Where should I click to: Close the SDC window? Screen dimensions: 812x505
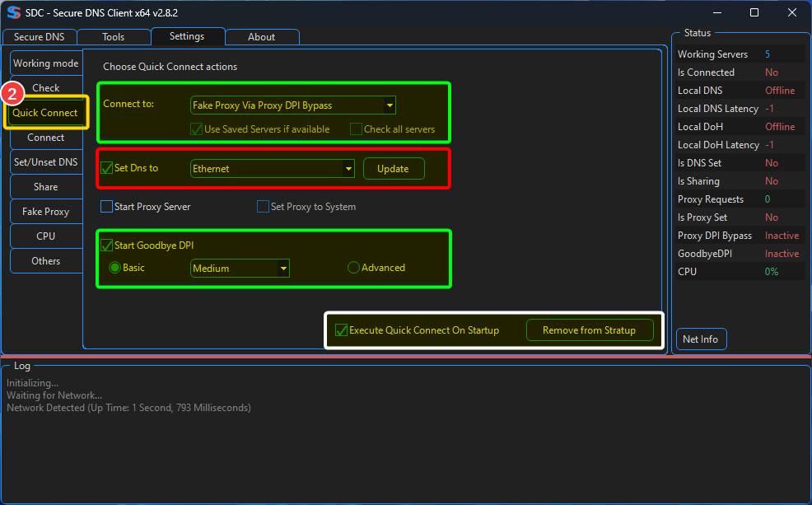pyautogui.click(x=791, y=12)
